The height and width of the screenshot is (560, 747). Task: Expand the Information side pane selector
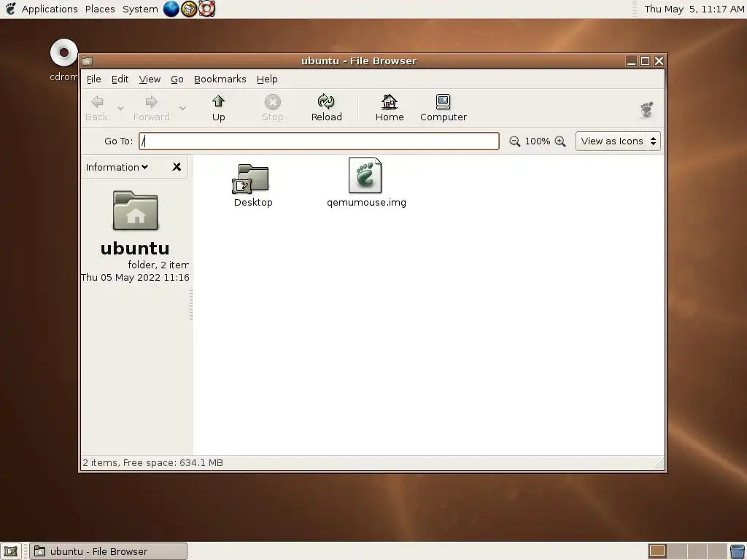[x=117, y=167]
